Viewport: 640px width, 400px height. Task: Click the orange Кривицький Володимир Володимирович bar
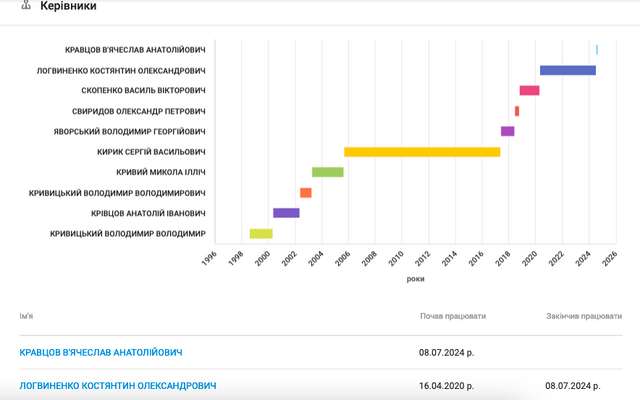(x=306, y=193)
